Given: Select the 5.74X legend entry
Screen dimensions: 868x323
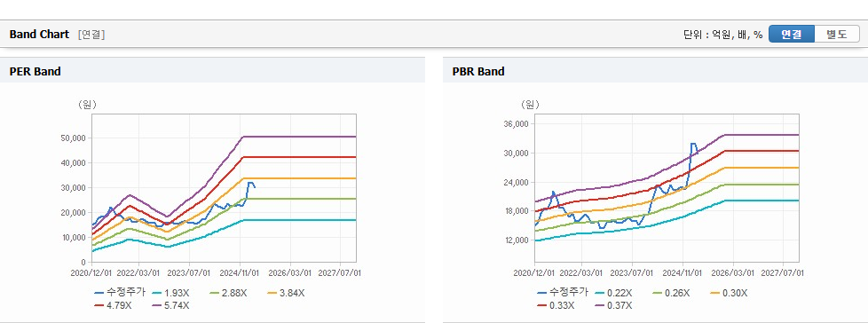Looking at the screenshot, I should coord(170,304).
